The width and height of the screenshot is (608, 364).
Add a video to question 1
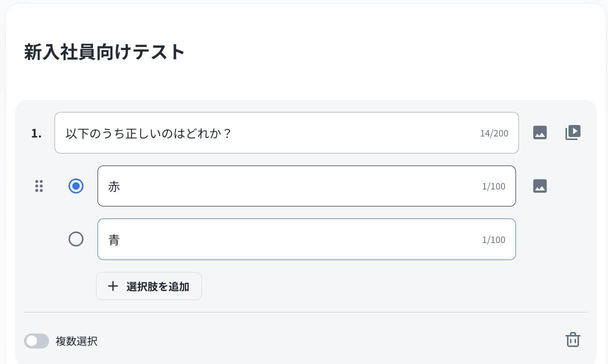pyautogui.click(x=572, y=132)
